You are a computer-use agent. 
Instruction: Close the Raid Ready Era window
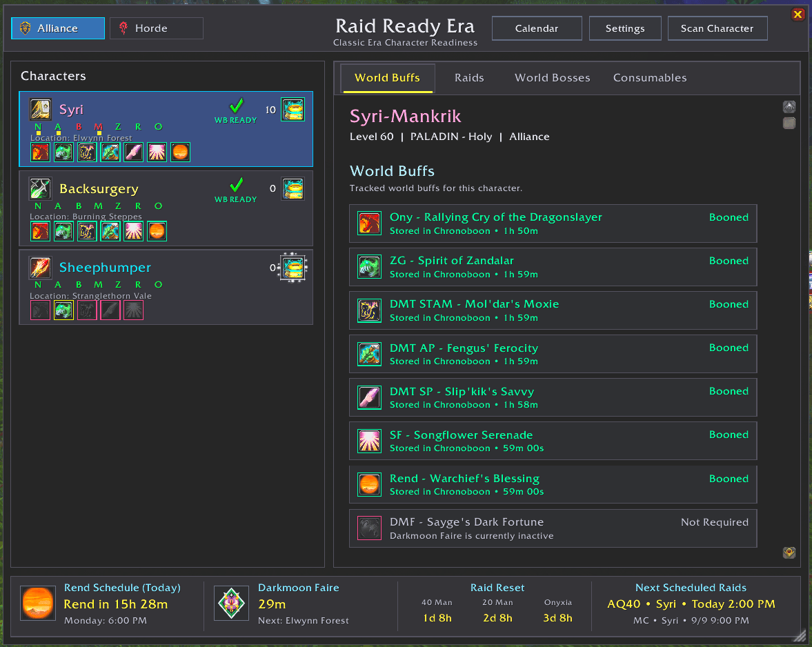[x=798, y=14]
